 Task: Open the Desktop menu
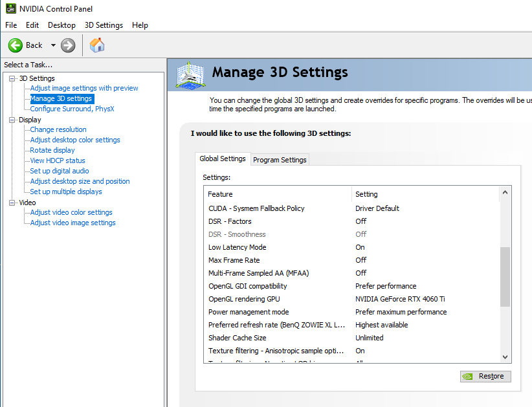tap(61, 25)
